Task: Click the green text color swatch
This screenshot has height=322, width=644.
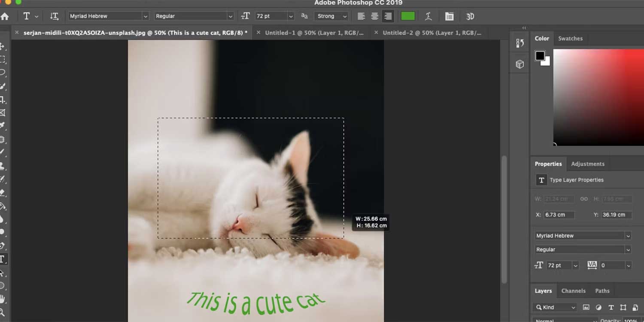Action: click(407, 16)
